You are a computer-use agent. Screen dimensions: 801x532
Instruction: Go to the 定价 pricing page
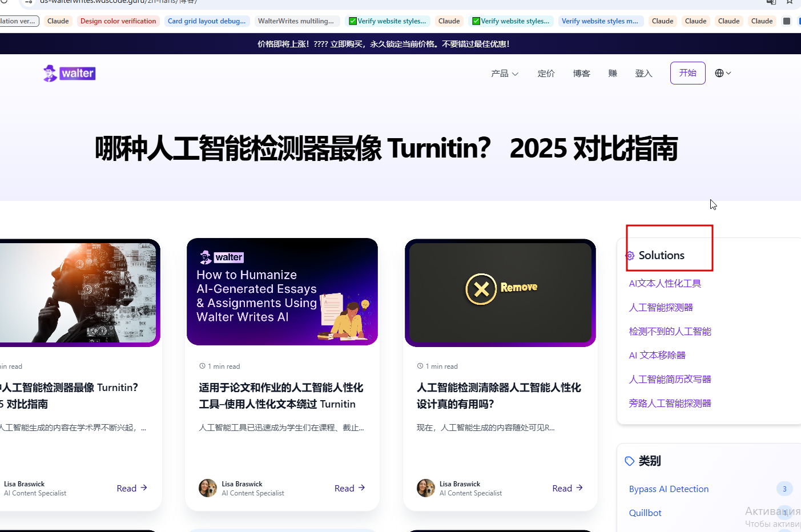(546, 74)
